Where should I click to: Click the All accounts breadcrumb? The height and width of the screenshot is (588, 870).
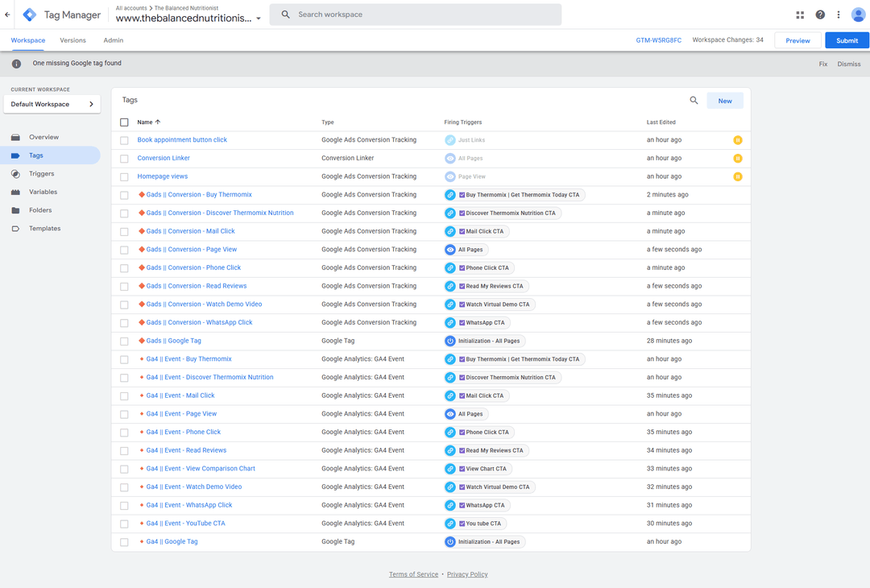(x=131, y=8)
